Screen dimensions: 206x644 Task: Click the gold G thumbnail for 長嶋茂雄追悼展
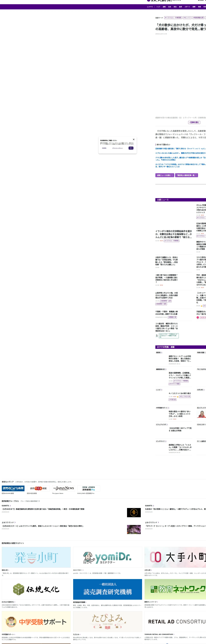point(134,513)
